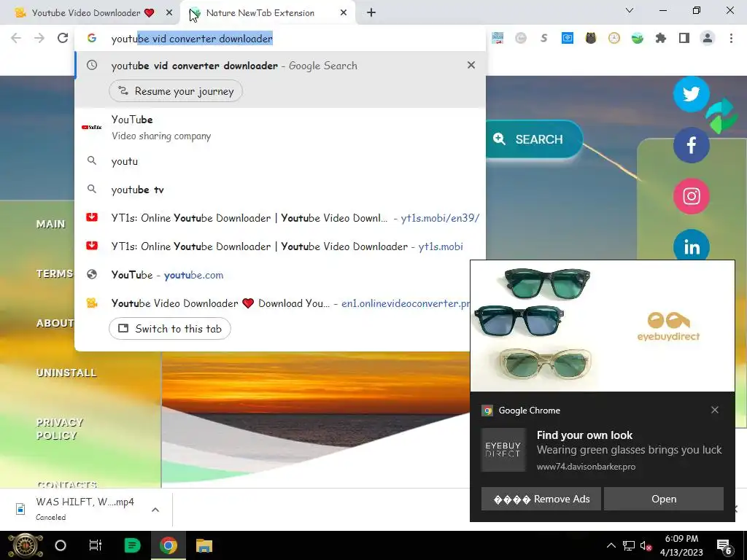
Task: Click the 'Remove Ads' notification button
Action: 541,499
